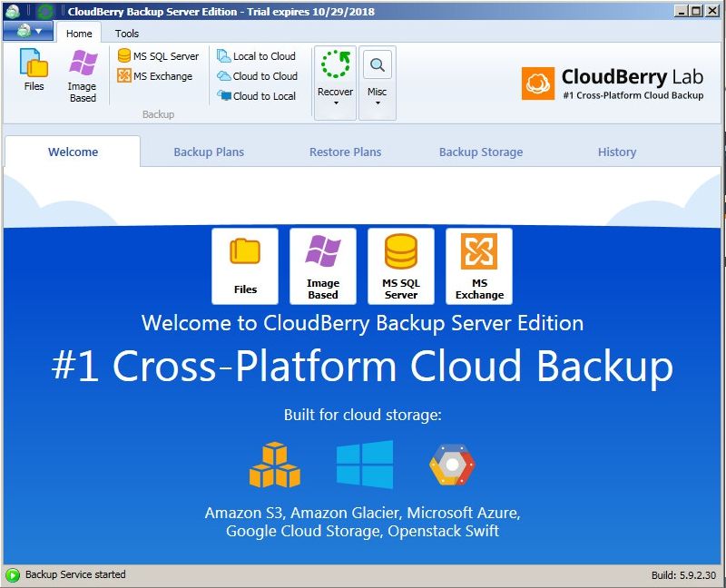Click the CloudBerry Lab orange logo

[x=537, y=83]
